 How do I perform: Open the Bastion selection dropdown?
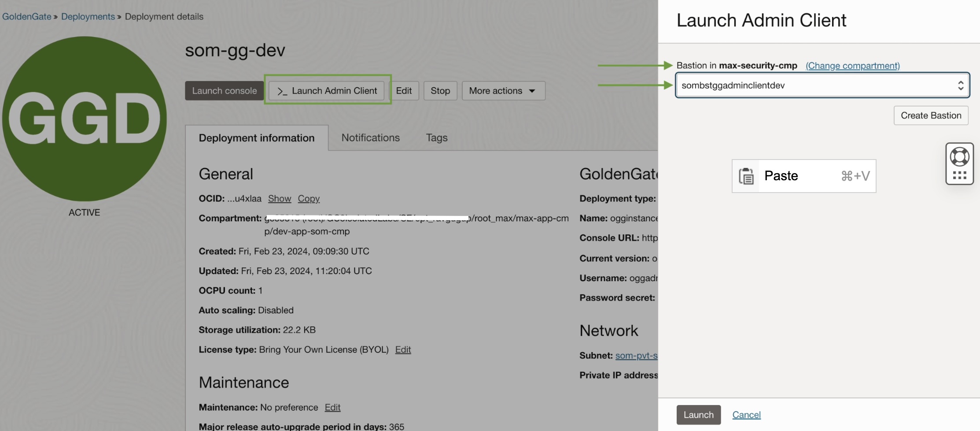(822, 85)
